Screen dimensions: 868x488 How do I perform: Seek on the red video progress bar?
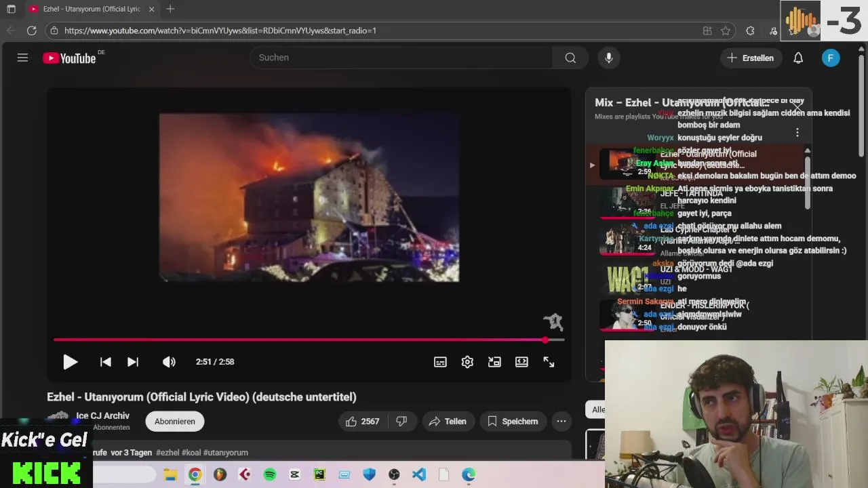coord(309,340)
